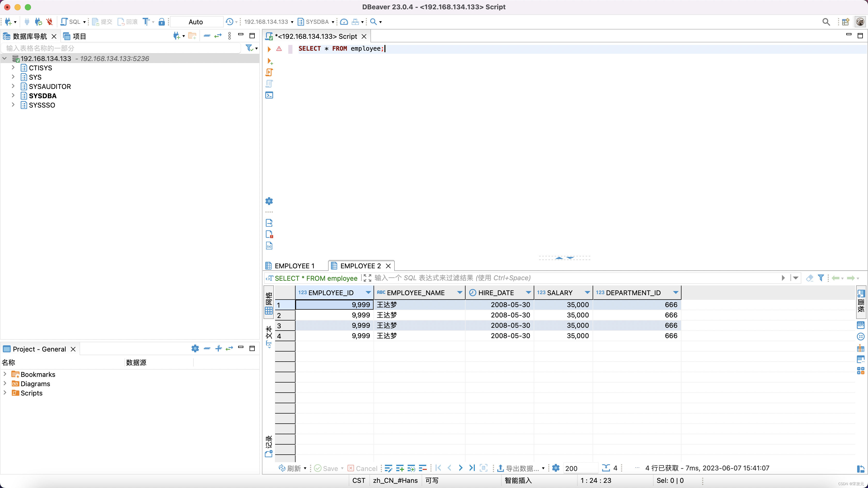868x488 pixels.
Task: Switch to text view in results sidebar
Action: (269, 336)
